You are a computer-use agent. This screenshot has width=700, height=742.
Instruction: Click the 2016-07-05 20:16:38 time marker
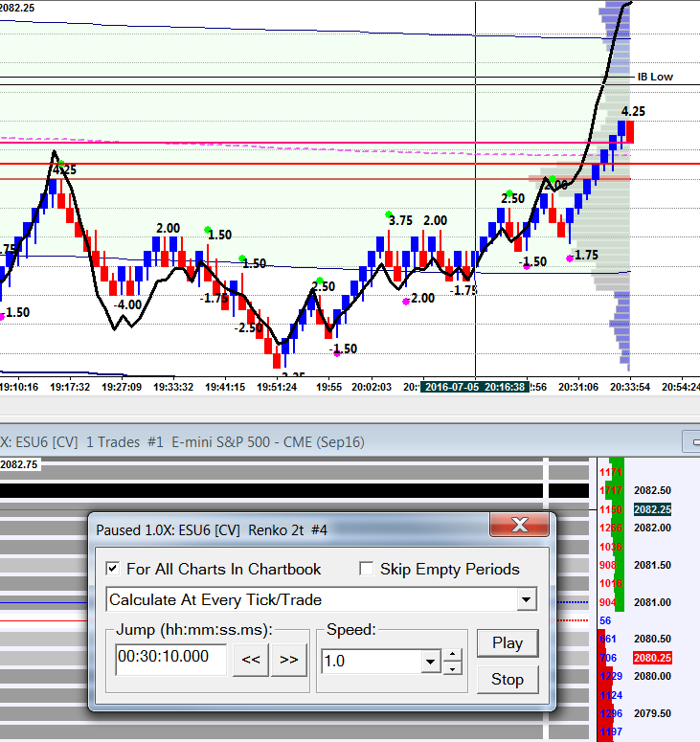pos(475,387)
